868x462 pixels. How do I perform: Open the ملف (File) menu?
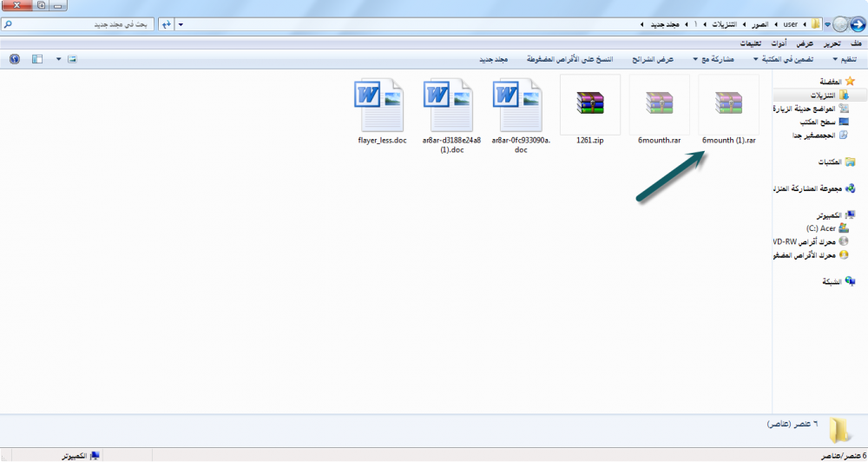pyautogui.click(x=856, y=43)
